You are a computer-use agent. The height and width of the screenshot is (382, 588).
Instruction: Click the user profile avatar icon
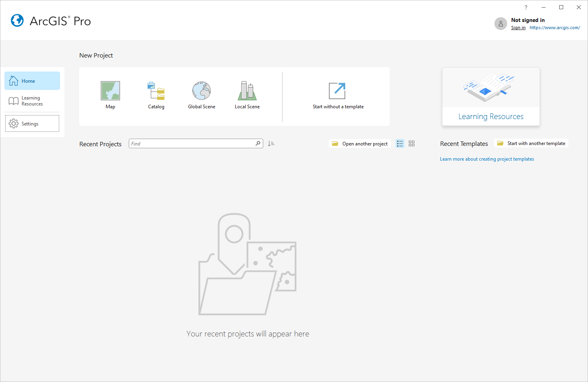(500, 24)
